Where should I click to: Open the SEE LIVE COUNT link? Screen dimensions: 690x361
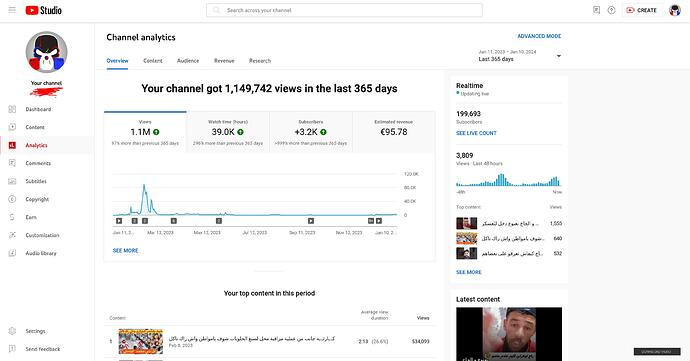pos(476,133)
